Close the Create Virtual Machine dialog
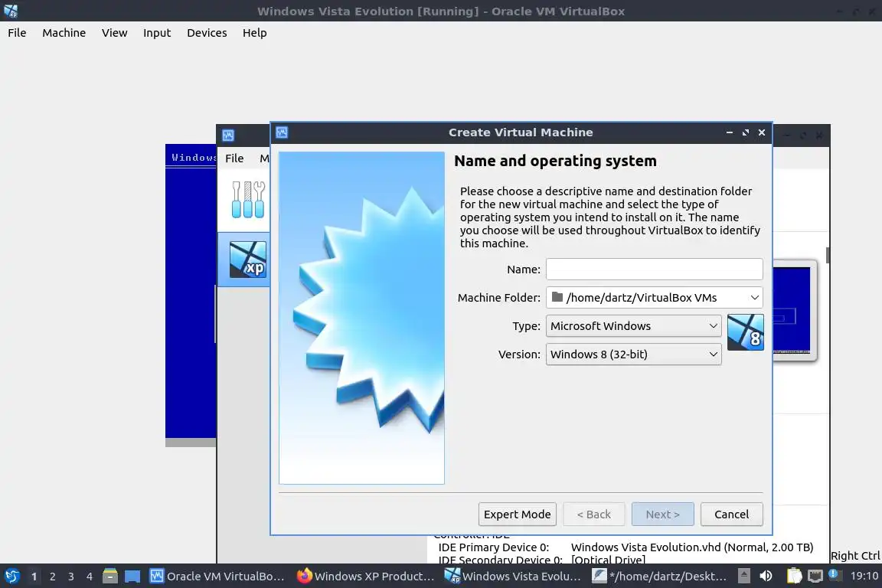 coord(762,132)
